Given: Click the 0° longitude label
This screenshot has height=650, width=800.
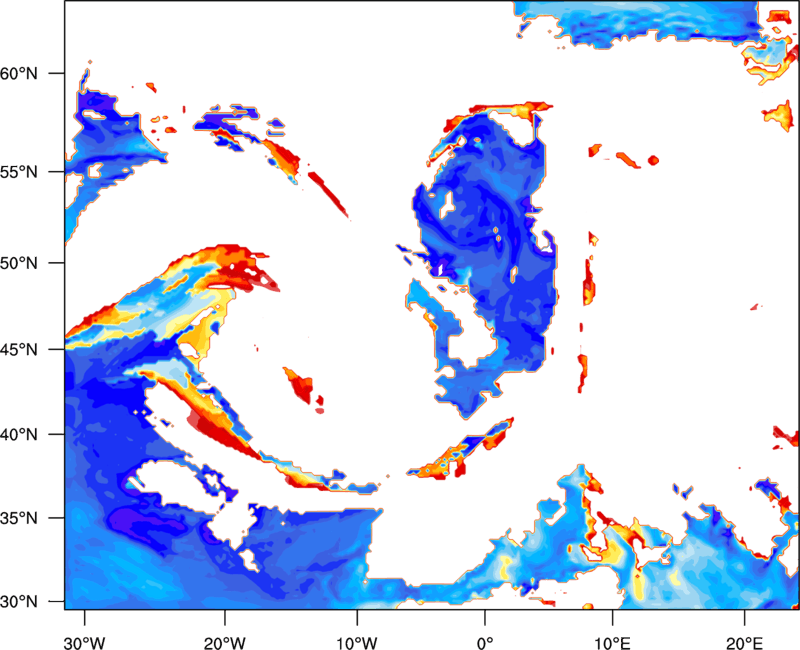Looking at the screenshot, I should [x=485, y=643].
